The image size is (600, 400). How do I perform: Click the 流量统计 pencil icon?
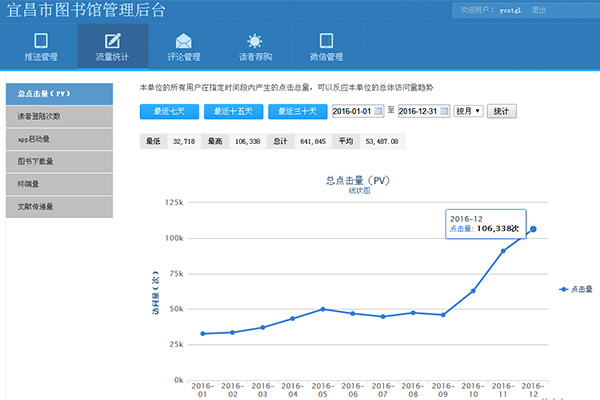click(112, 41)
